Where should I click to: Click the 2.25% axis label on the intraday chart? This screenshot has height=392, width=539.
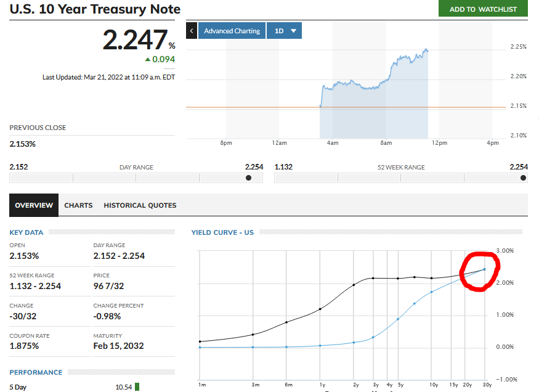tap(519, 46)
